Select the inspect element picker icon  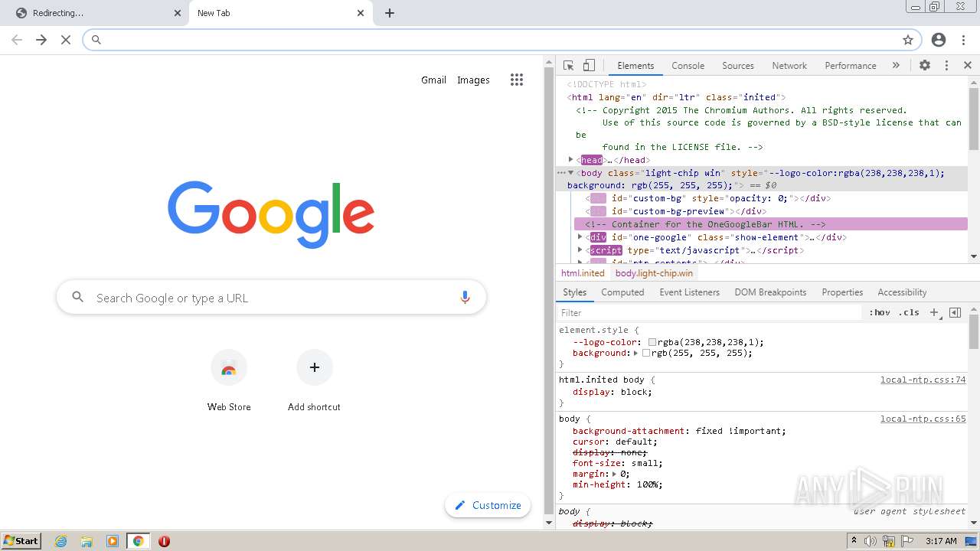[x=568, y=66]
